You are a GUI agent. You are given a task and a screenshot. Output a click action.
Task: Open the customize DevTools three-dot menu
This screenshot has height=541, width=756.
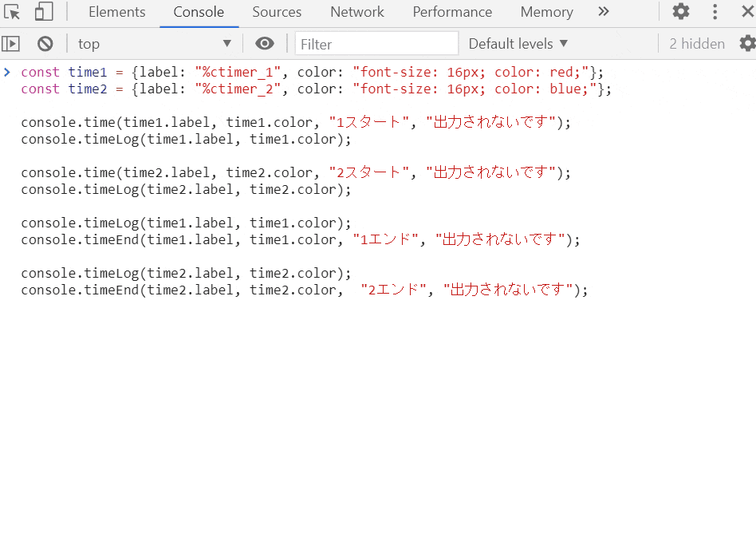coord(715,11)
